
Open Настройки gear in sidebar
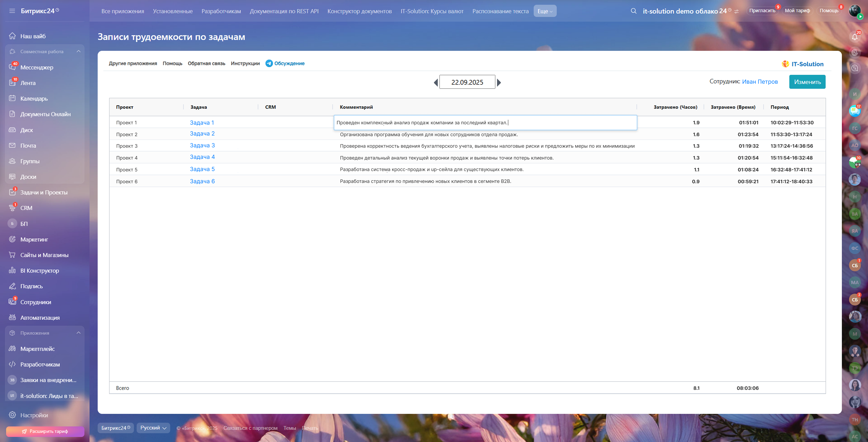pos(13,415)
